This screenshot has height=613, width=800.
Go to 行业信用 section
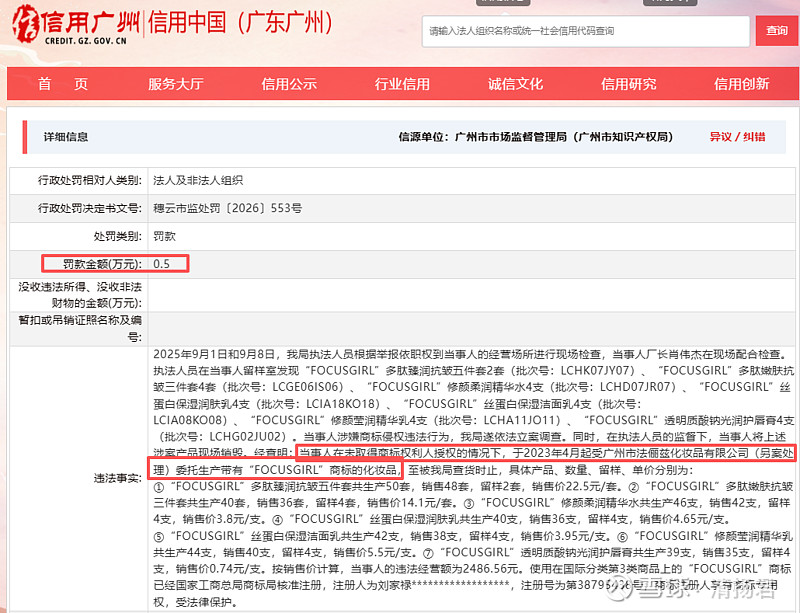point(402,84)
